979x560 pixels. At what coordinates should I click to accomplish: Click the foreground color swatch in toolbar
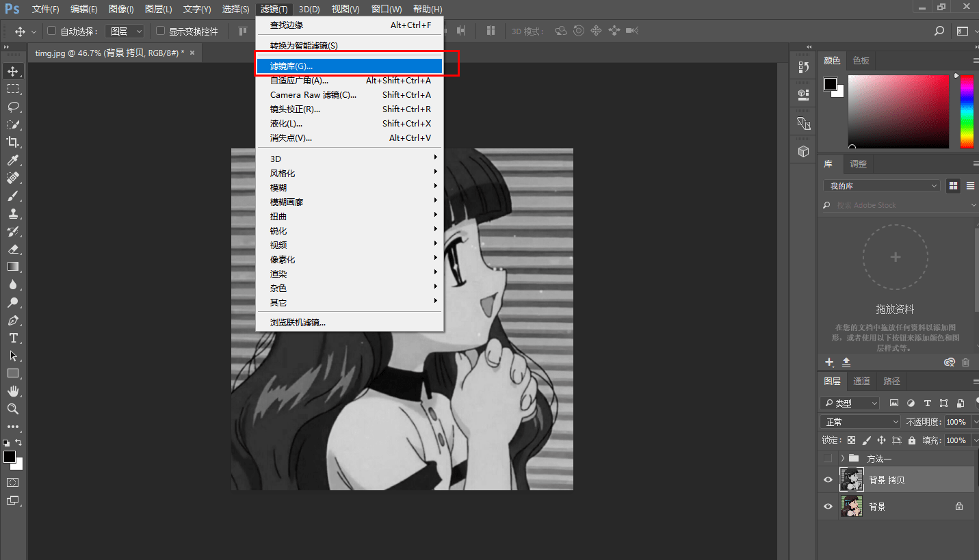point(9,457)
